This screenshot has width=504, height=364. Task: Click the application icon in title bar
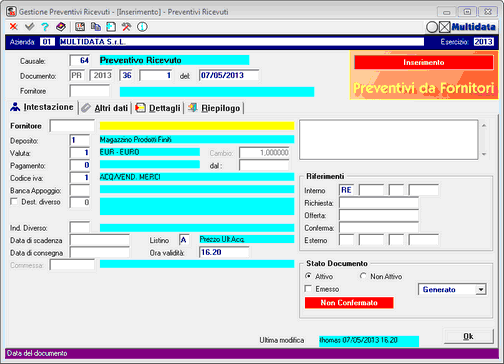click(x=11, y=12)
